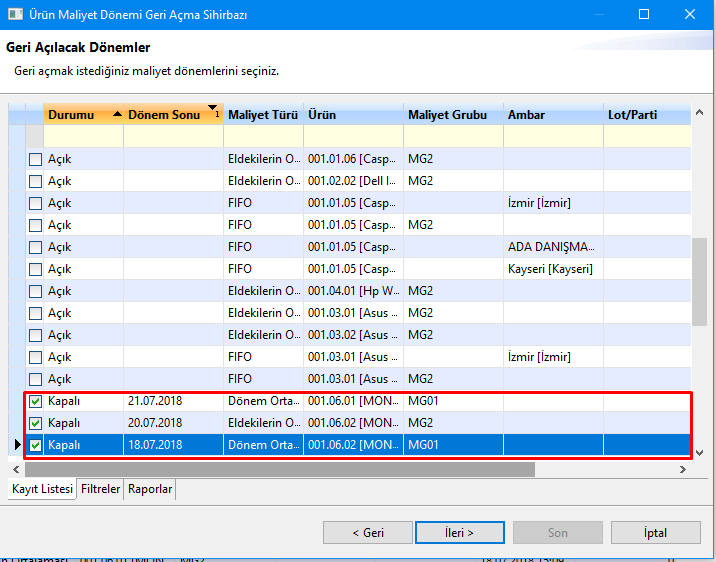Uncheck the Kapalı row dated 21.07.2018

coord(35,401)
